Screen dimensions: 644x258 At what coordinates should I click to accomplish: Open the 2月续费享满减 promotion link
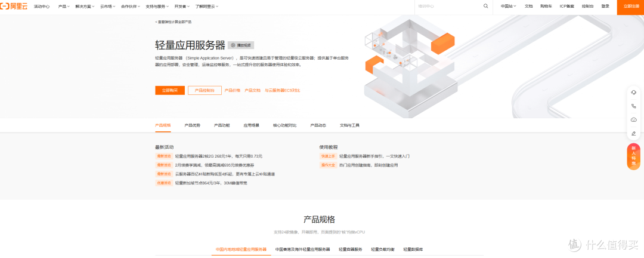[x=216, y=165]
